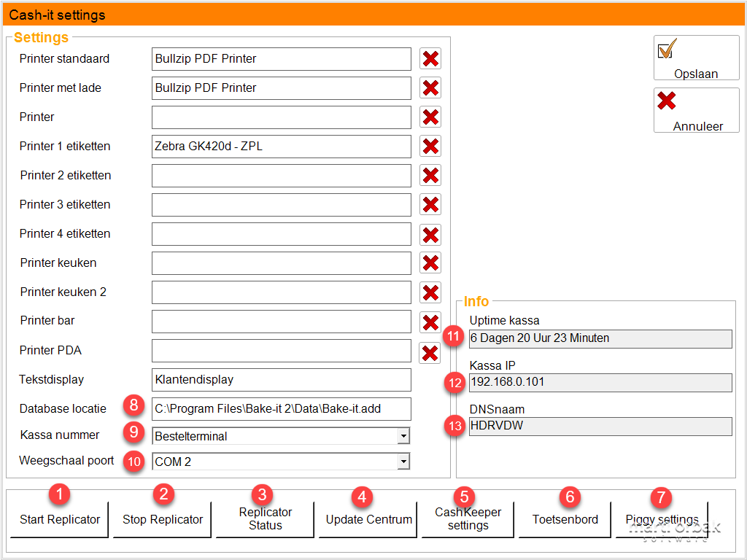Screen dimensions: 747x560
Task: Focus the Printer keuken 2 input field
Action: click(282, 292)
